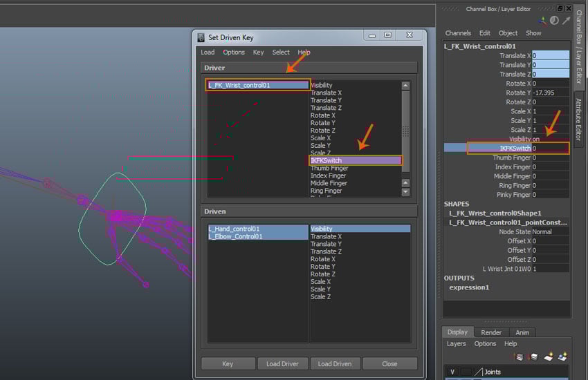588x380 pixels.
Task: Click the hyperbolic arrow icon in Channel Box
Action: (565, 21)
